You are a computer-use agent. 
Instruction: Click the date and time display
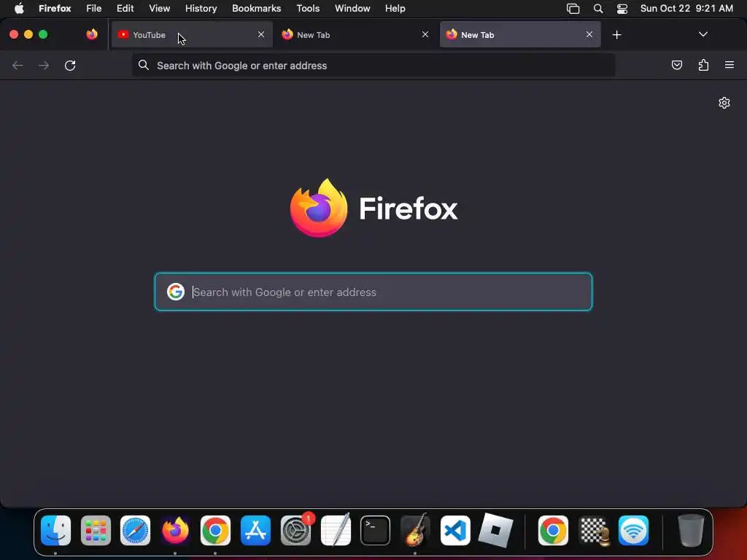[686, 8]
